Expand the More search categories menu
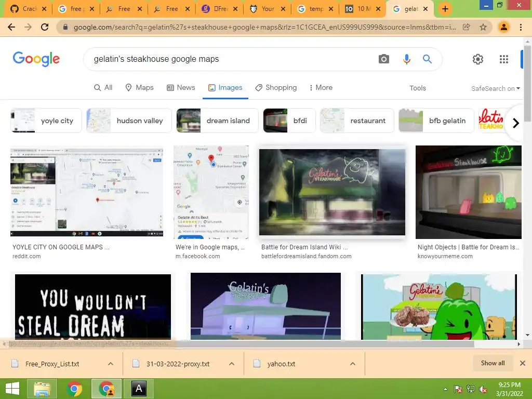The width and height of the screenshot is (532, 399). point(321,87)
